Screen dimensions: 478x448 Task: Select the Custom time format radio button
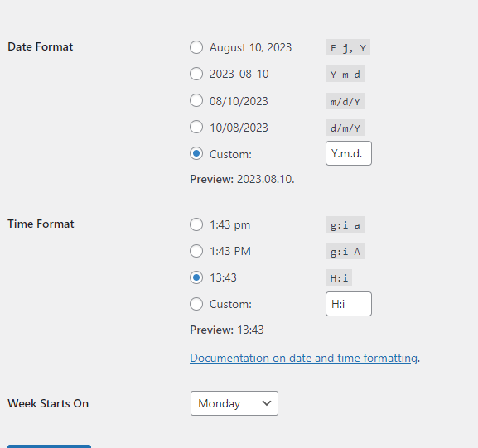[196, 304]
